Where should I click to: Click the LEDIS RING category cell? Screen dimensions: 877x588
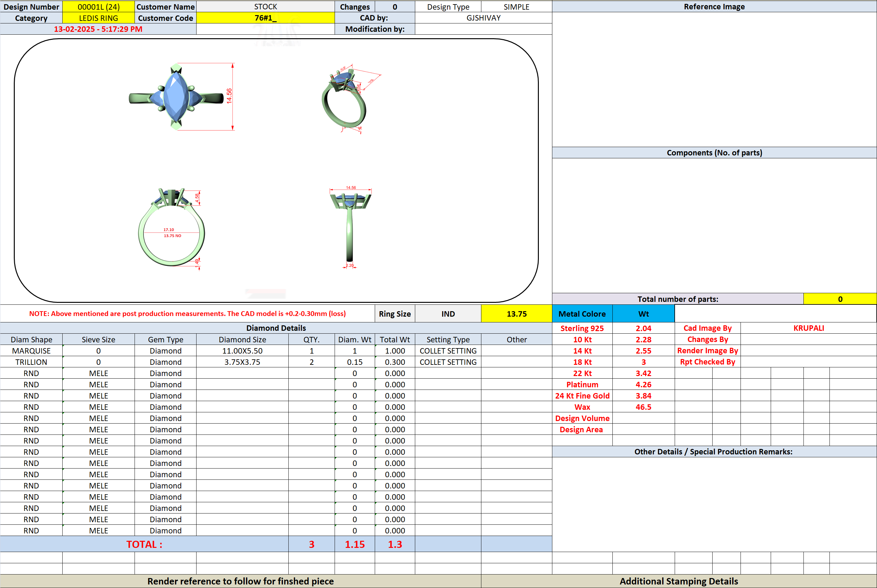pyautogui.click(x=98, y=18)
